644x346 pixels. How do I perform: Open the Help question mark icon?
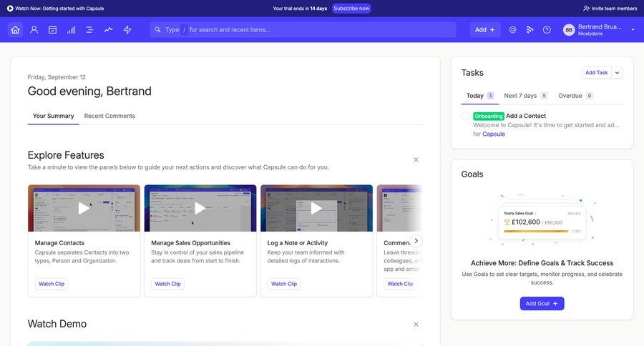(547, 30)
